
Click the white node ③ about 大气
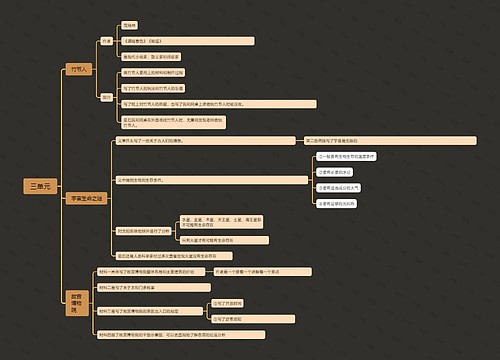click(338, 188)
